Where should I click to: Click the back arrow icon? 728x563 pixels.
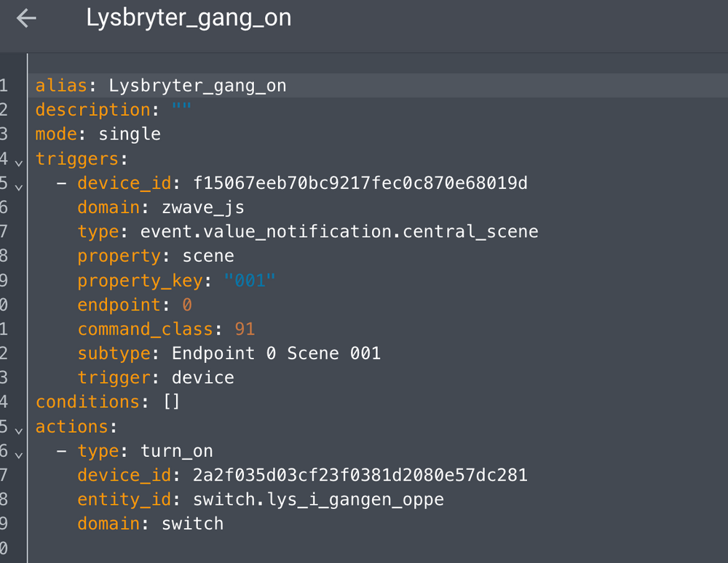coord(26,19)
